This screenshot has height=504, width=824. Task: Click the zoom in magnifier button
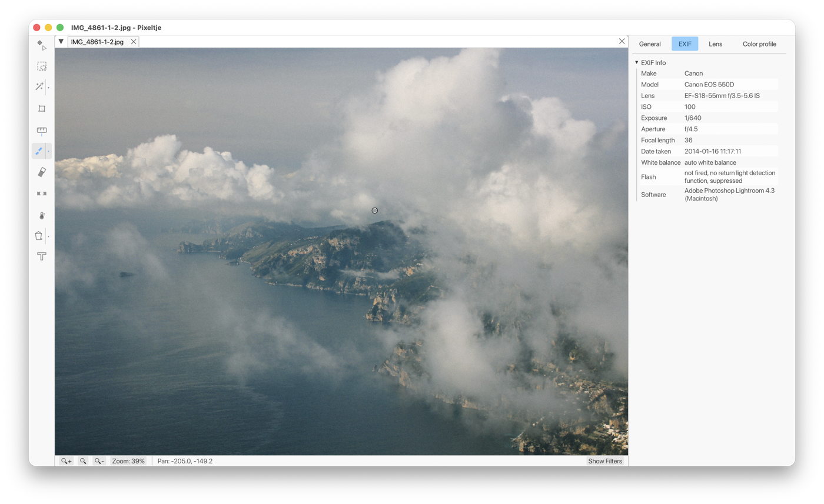pos(67,461)
